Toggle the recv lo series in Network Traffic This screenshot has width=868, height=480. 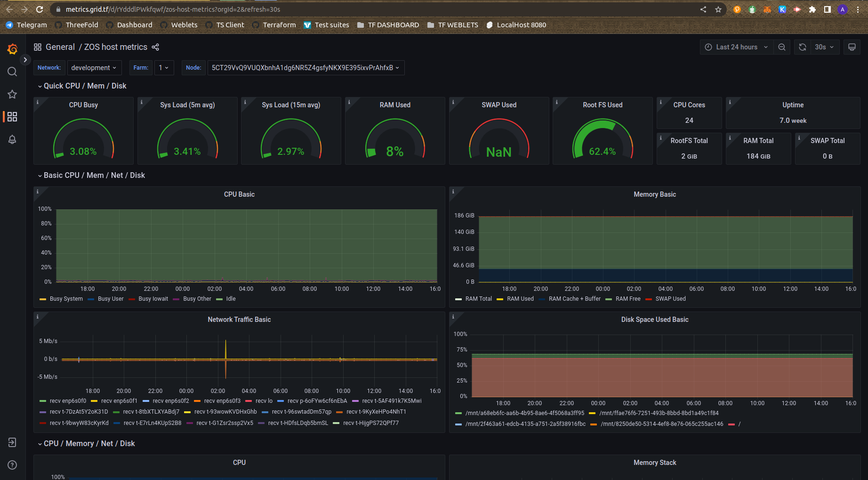[x=262, y=401]
